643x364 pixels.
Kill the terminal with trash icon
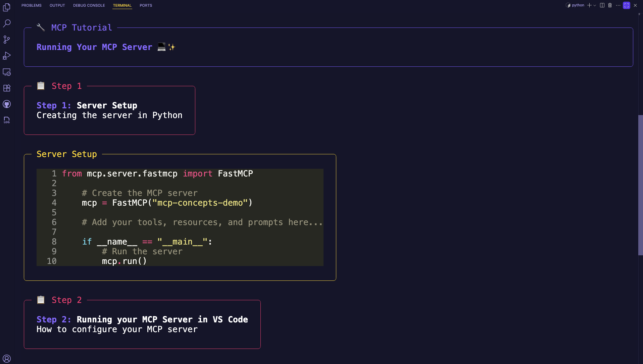click(610, 5)
